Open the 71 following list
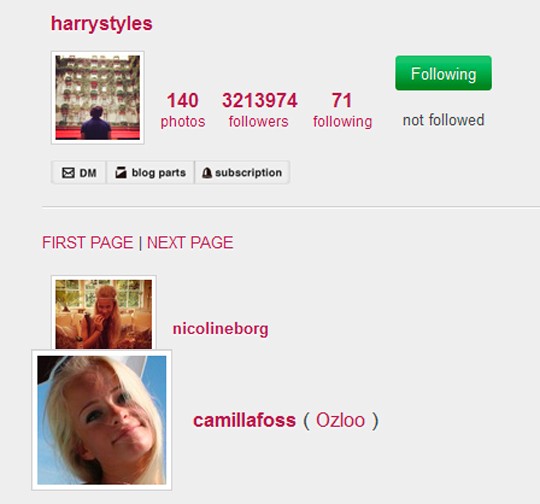 (x=342, y=110)
